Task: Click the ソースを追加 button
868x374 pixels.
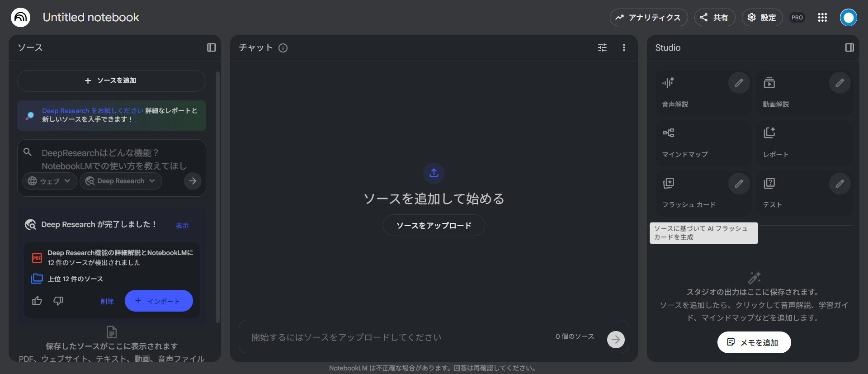Action: tap(111, 80)
